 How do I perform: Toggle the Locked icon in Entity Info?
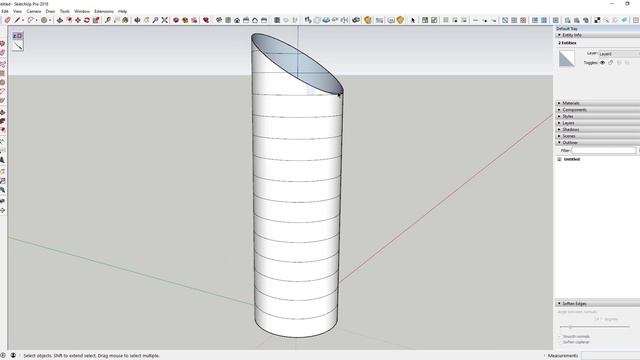coord(611,62)
